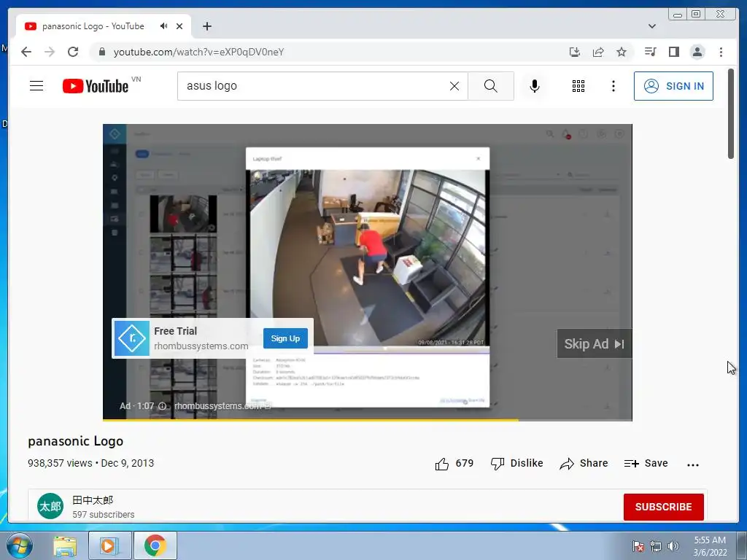The height and width of the screenshot is (560, 747).
Task: Click the red SUBSCRIBE button
Action: pos(664,507)
